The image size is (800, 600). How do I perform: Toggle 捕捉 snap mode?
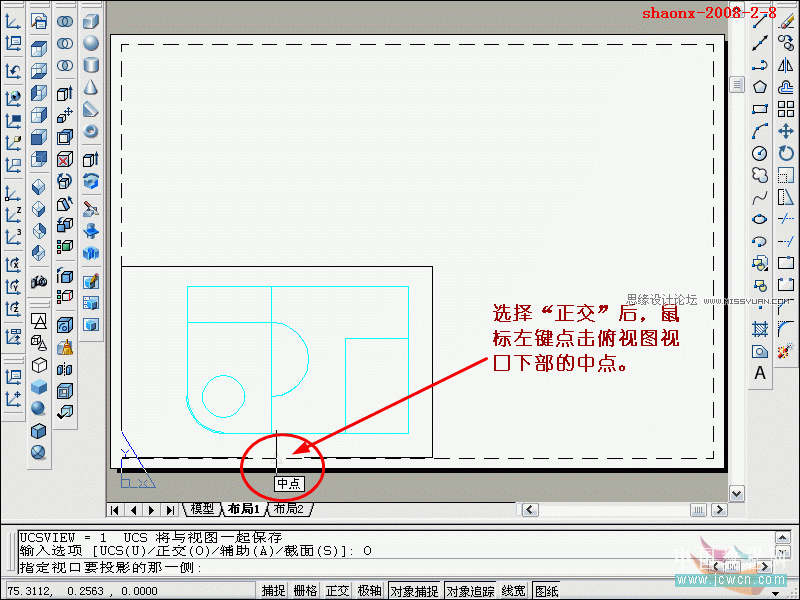click(x=274, y=591)
